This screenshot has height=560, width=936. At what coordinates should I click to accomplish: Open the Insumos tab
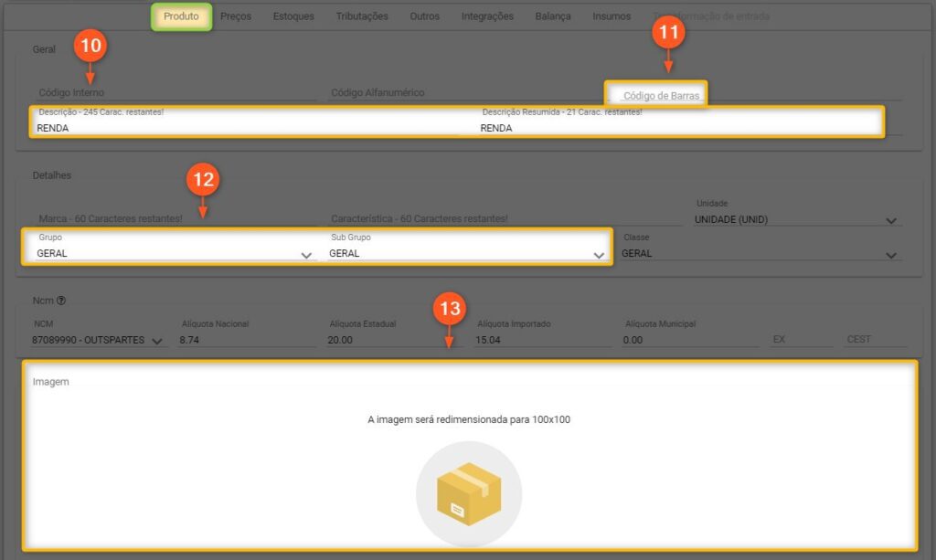point(612,16)
